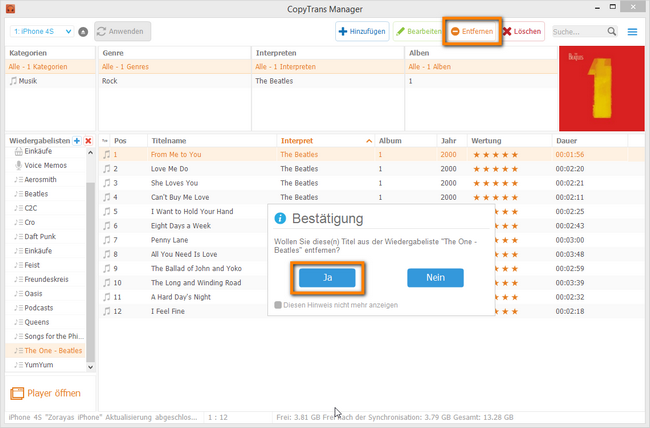Click the red Löschen button
This screenshot has height=428, width=650.
point(521,31)
